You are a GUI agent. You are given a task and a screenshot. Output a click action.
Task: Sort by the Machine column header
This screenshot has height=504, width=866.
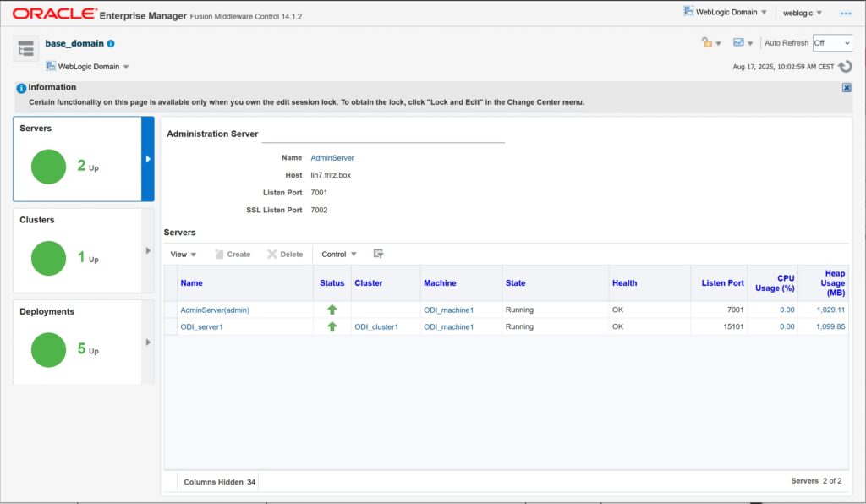point(440,283)
